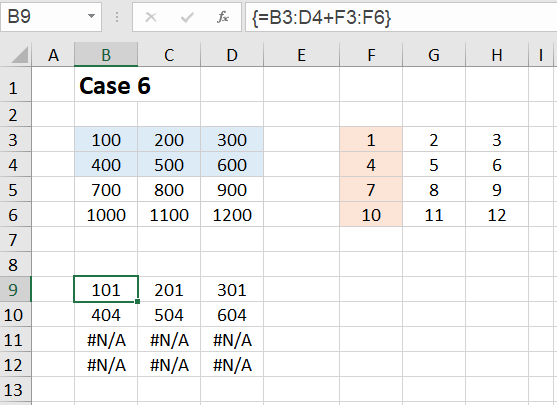Select cell F6 containing 10
557x405 pixels.
[x=371, y=215]
